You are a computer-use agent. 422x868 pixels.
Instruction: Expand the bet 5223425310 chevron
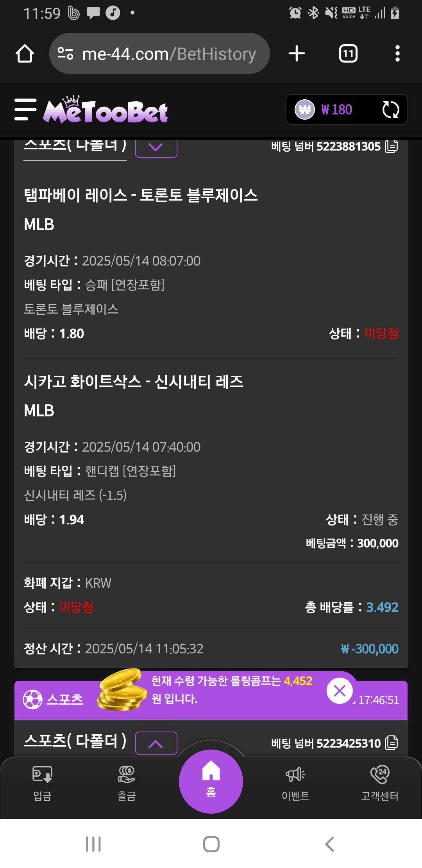coord(156,743)
